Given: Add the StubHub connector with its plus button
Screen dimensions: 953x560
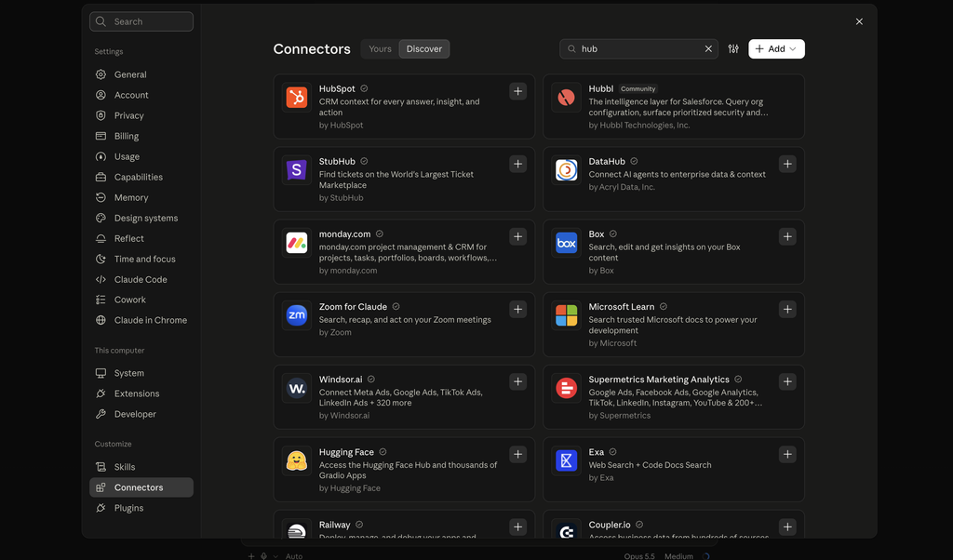Looking at the screenshot, I should point(517,164).
